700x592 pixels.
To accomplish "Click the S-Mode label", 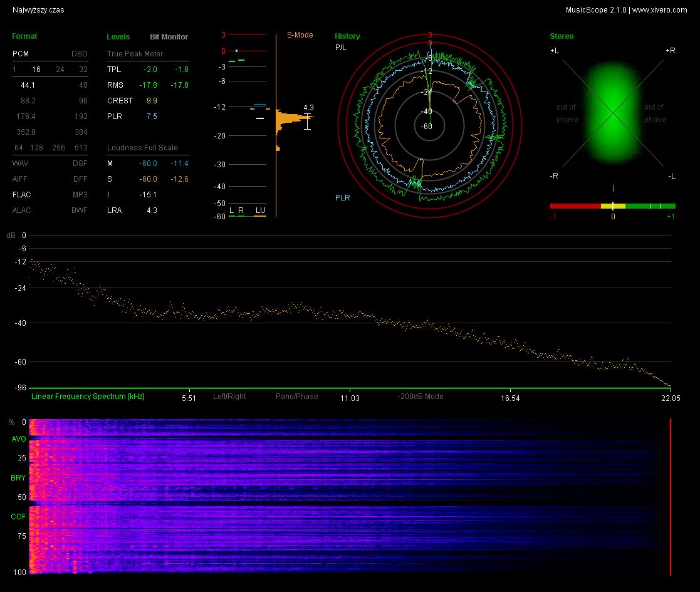I will click(300, 35).
